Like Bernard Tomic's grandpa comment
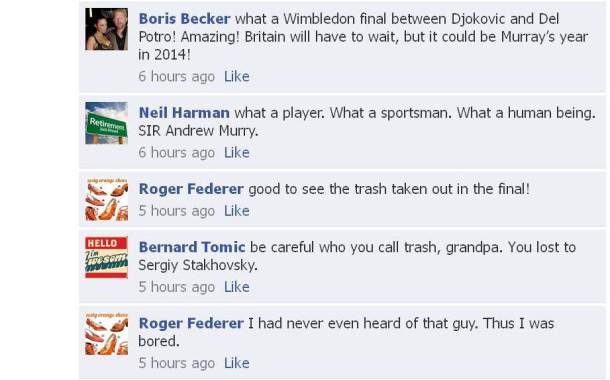Image resolution: width=610 pixels, height=380 pixels. point(237,287)
